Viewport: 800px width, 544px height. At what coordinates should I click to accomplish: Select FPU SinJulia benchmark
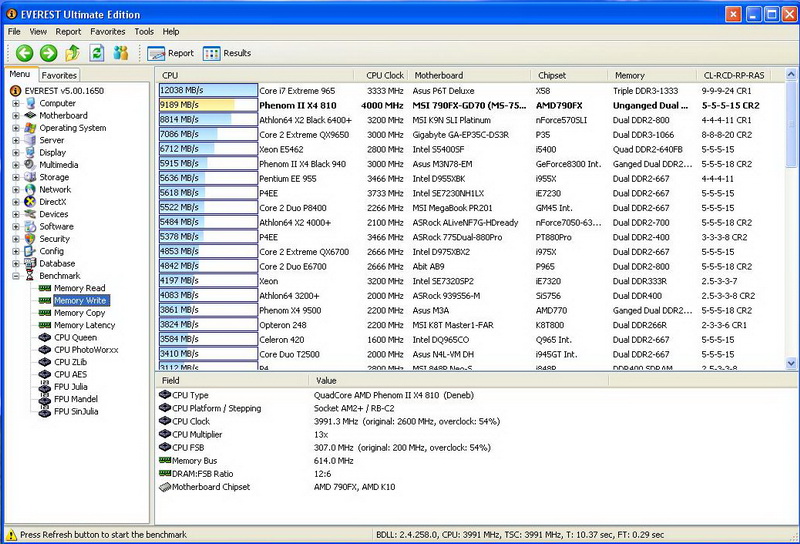[x=76, y=411]
